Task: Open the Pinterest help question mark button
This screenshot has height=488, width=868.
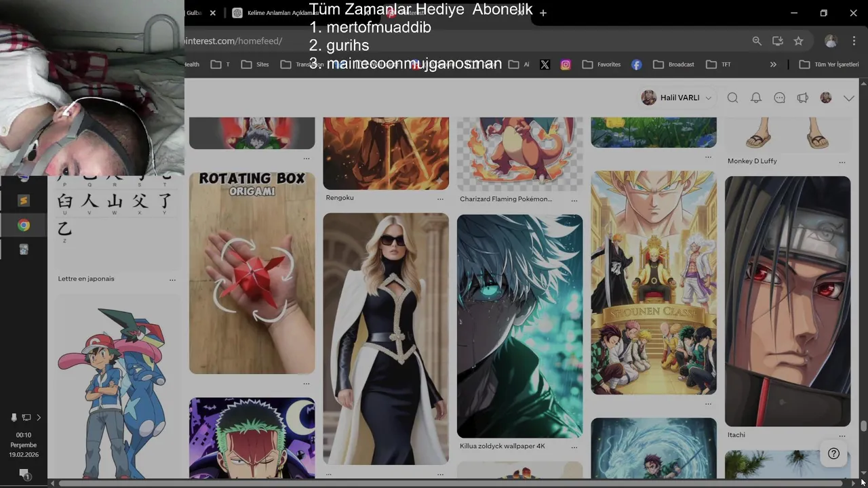Action: (x=834, y=454)
